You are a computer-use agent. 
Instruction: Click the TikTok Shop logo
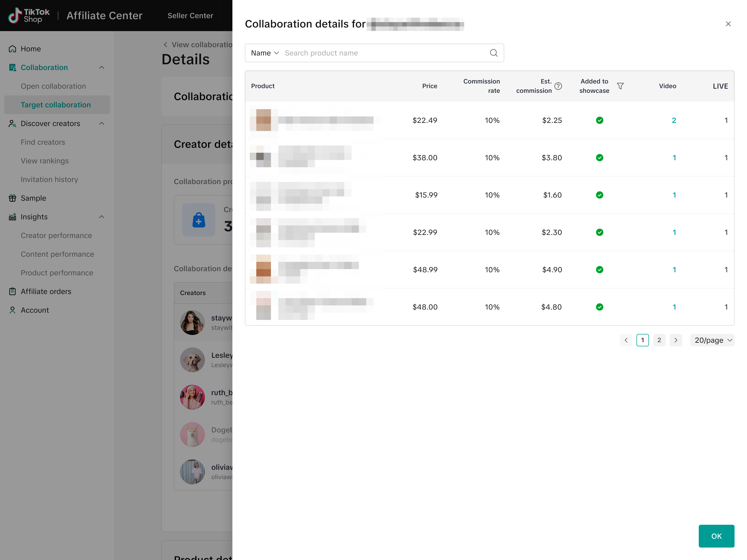click(29, 16)
